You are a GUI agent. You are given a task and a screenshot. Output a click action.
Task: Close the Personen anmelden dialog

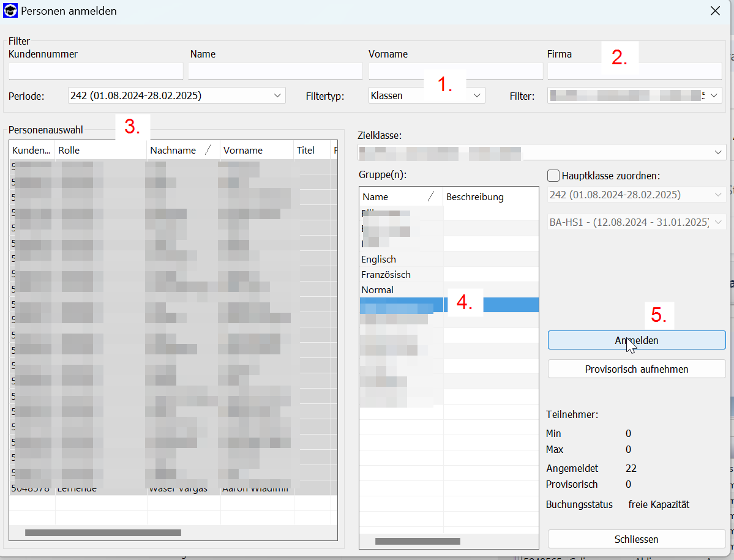coord(714,10)
